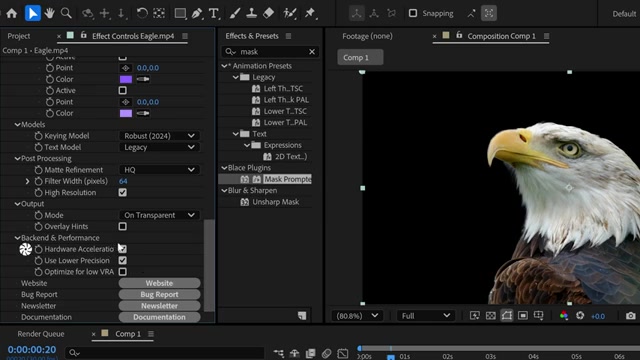Image resolution: width=640 pixels, height=360 pixels.
Task: Switch to the Project tab
Action: click(19, 36)
